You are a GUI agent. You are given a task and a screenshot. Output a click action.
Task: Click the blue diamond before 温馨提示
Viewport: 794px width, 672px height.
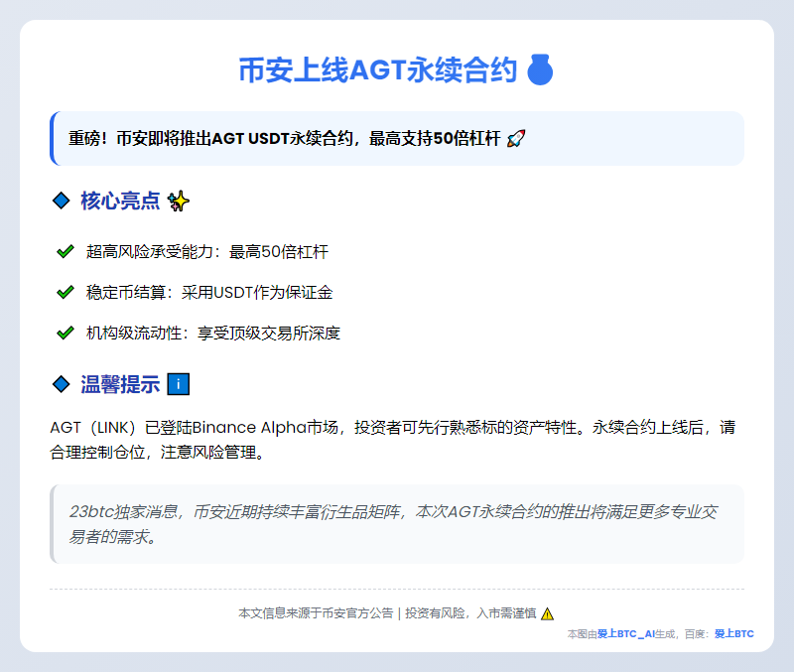[62, 384]
